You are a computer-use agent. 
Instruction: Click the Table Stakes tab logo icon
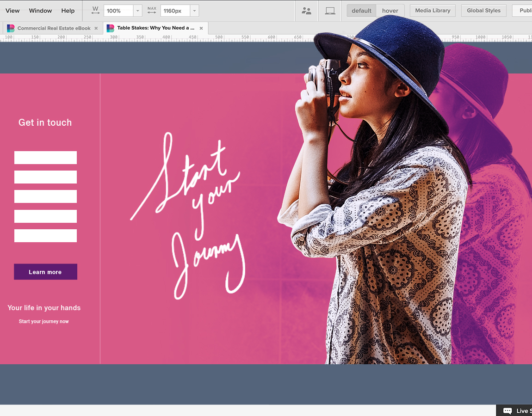click(x=111, y=28)
